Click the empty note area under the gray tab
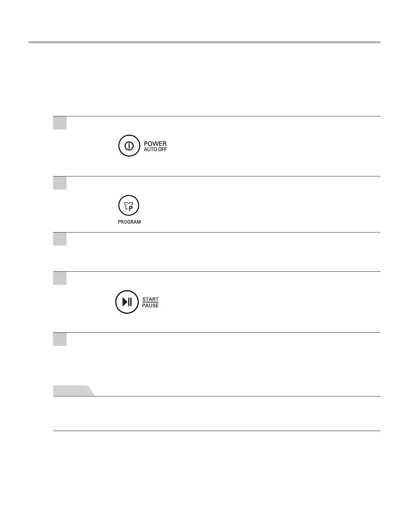Image resolution: width=409 pixels, height=532 pixels. (x=217, y=414)
